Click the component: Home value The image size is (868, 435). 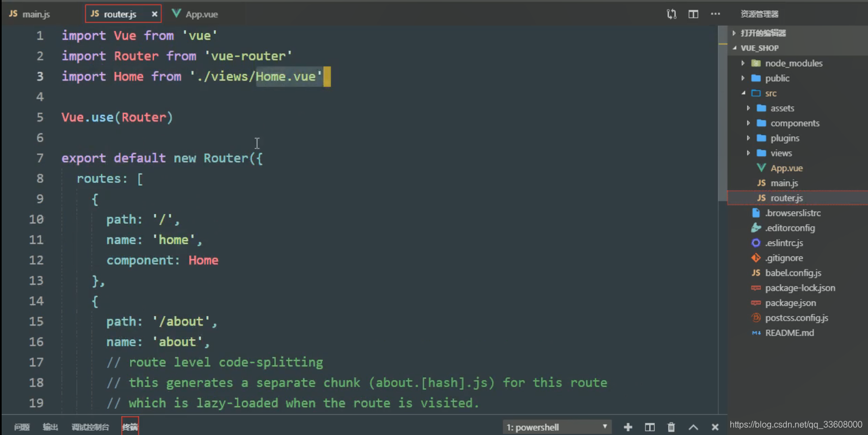(204, 260)
